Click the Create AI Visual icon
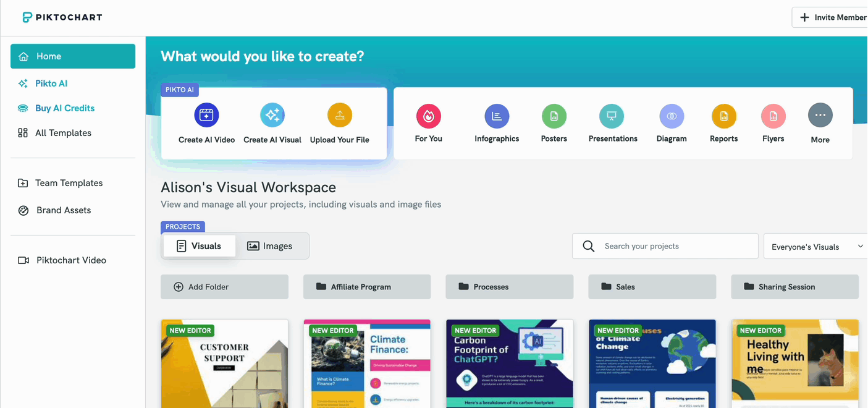 [x=272, y=115]
